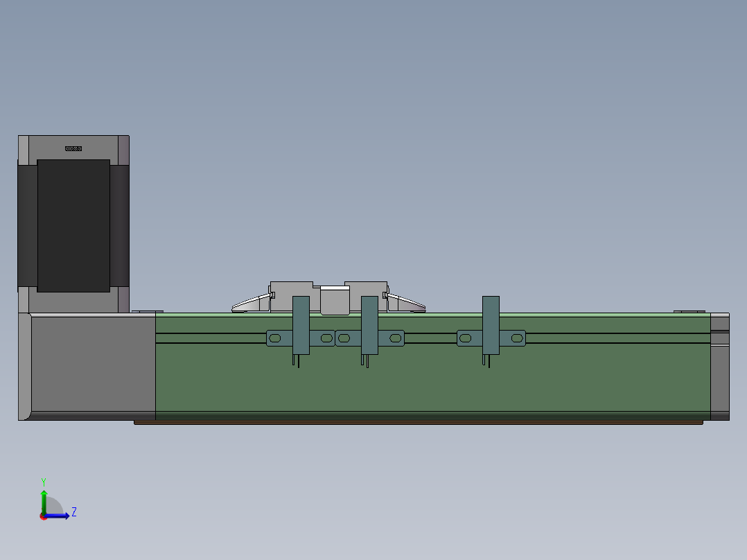
Task: Select the brown base plate under actuator
Action: click(419, 423)
